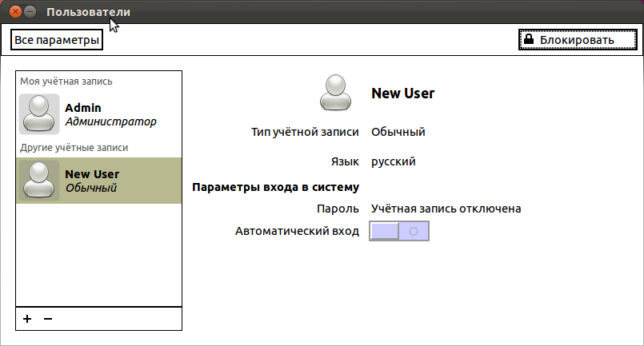Click New User's avatar in accounts list
Screen dimensions: 644x346
coord(39,181)
